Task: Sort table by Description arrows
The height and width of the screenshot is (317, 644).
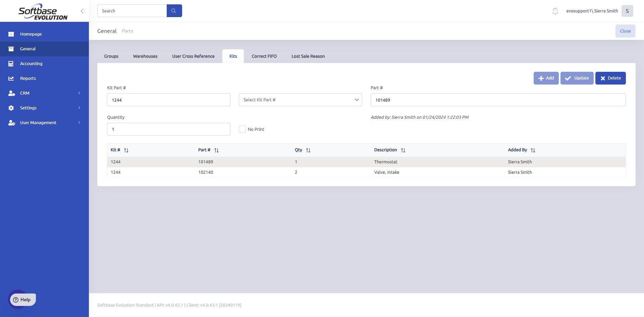Action: click(x=403, y=150)
